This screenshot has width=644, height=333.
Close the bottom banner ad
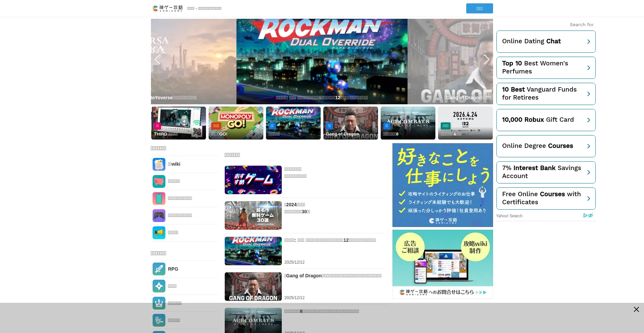point(636,309)
